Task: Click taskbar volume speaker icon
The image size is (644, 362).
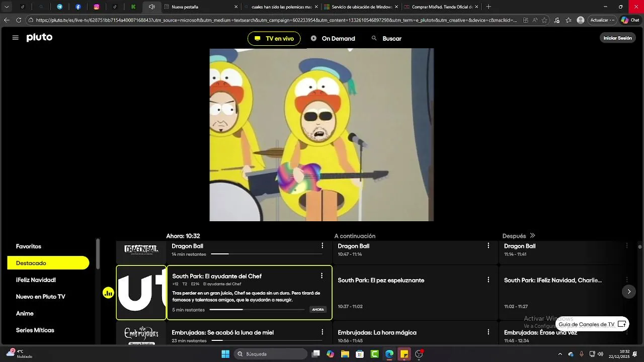Action: click(600, 354)
